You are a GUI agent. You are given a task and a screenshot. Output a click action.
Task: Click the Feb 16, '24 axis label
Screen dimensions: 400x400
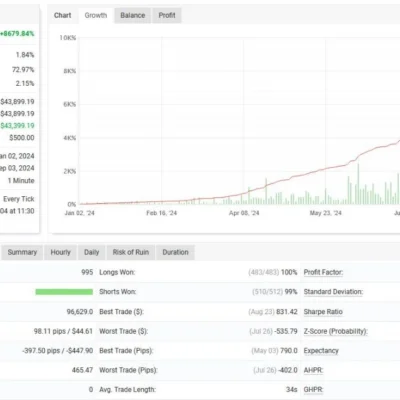[162, 213]
